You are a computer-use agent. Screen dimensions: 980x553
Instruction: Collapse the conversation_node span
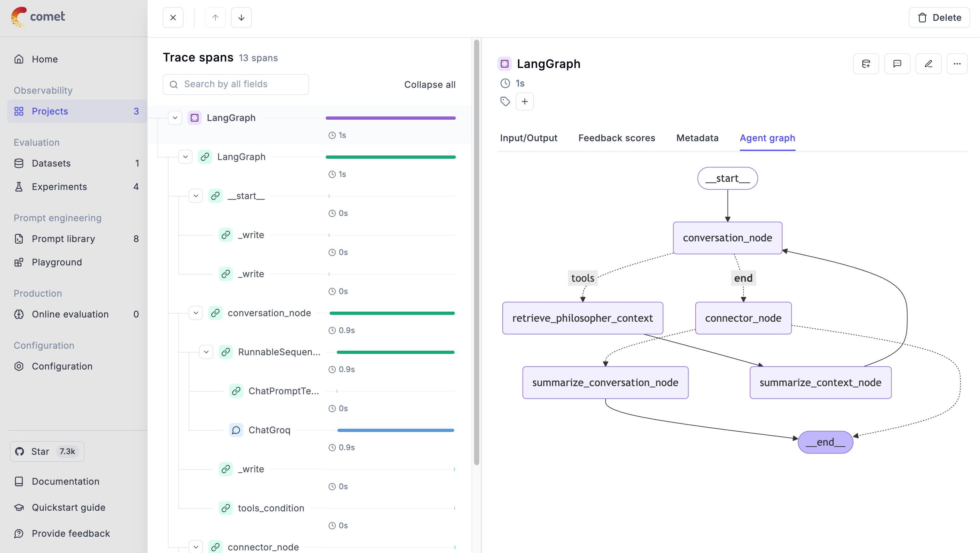point(196,313)
